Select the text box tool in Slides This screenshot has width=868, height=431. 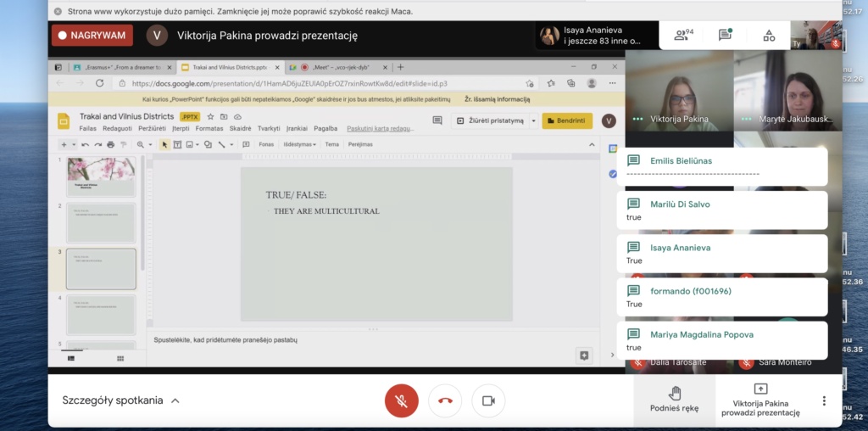(177, 145)
